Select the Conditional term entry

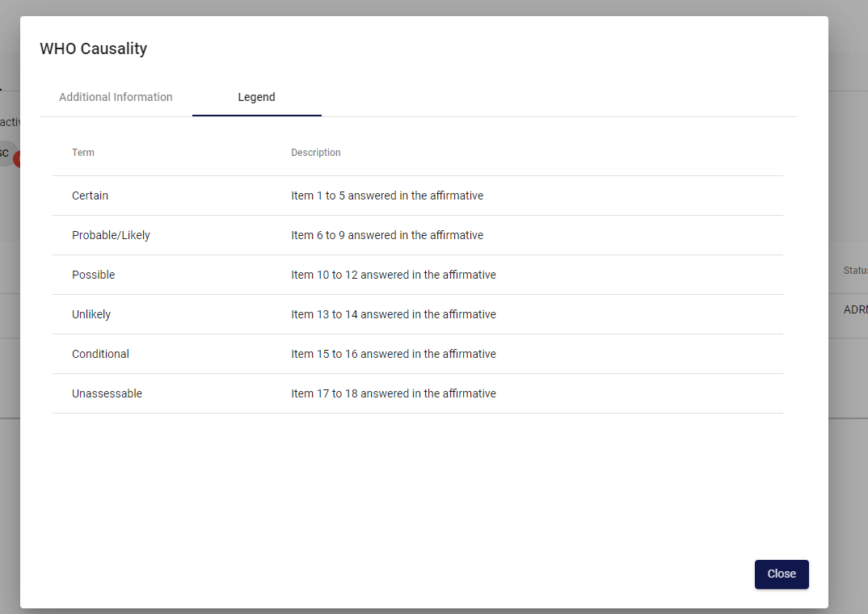[x=100, y=354]
